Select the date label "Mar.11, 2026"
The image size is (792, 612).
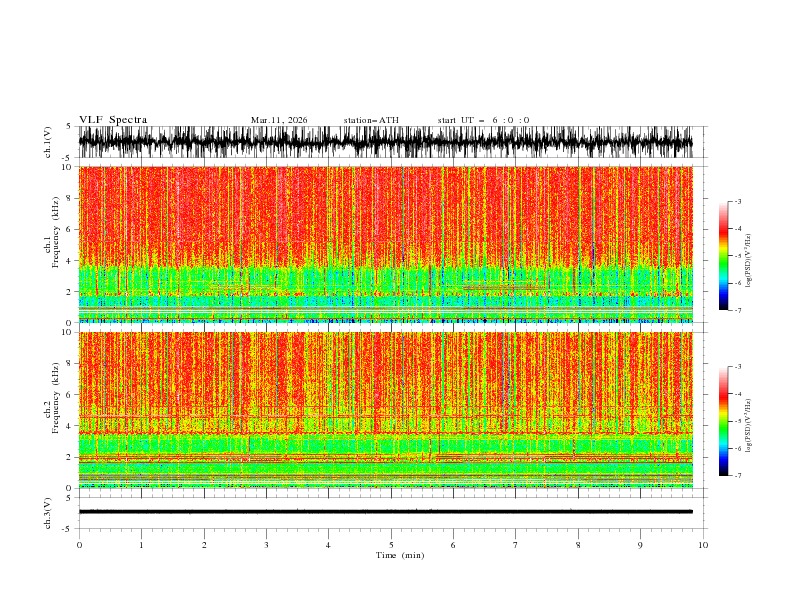coord(279,120)
